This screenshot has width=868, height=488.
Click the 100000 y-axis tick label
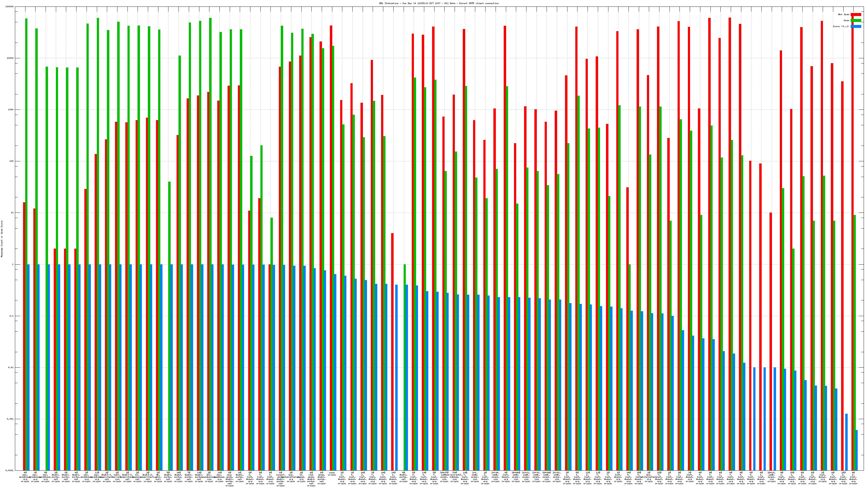click(x=10, y=7)
